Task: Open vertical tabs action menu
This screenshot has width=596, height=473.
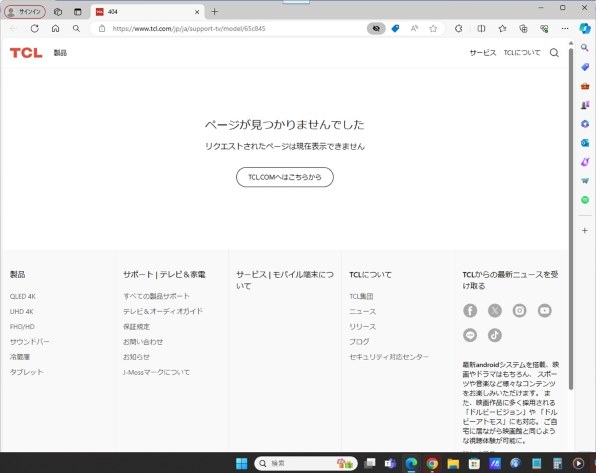Action: click(78, 12)
